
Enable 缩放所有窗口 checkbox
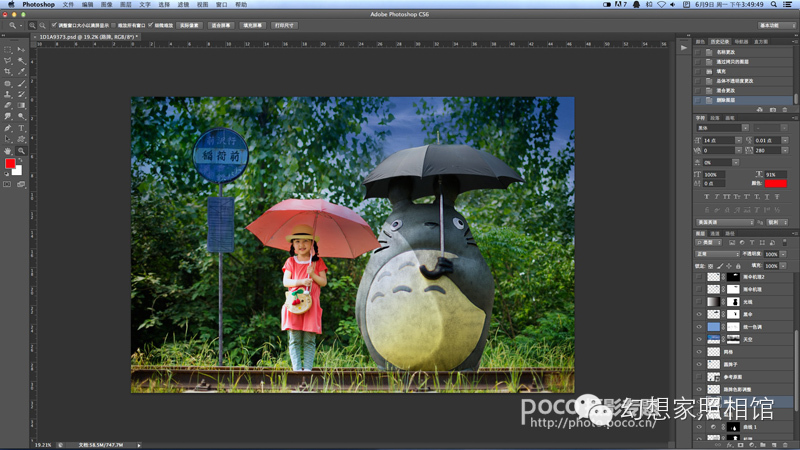[114, 25]
